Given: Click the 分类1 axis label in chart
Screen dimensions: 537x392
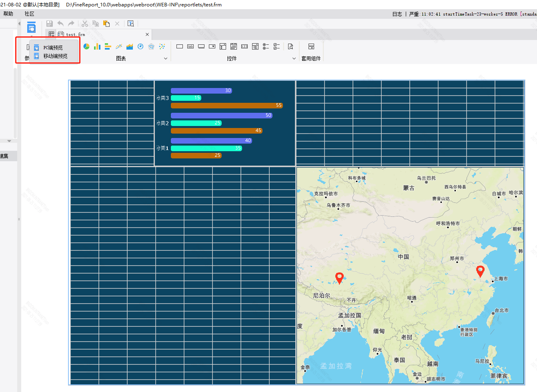Looking at the screenshot, I should [162, 148].
